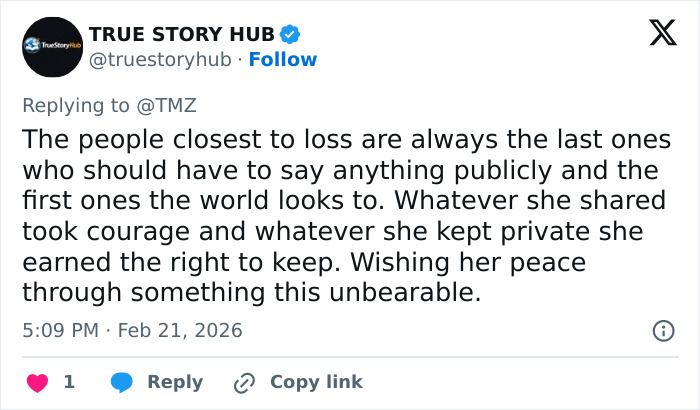Click the like count number 1
700x410 pixels.
[69, 382]
